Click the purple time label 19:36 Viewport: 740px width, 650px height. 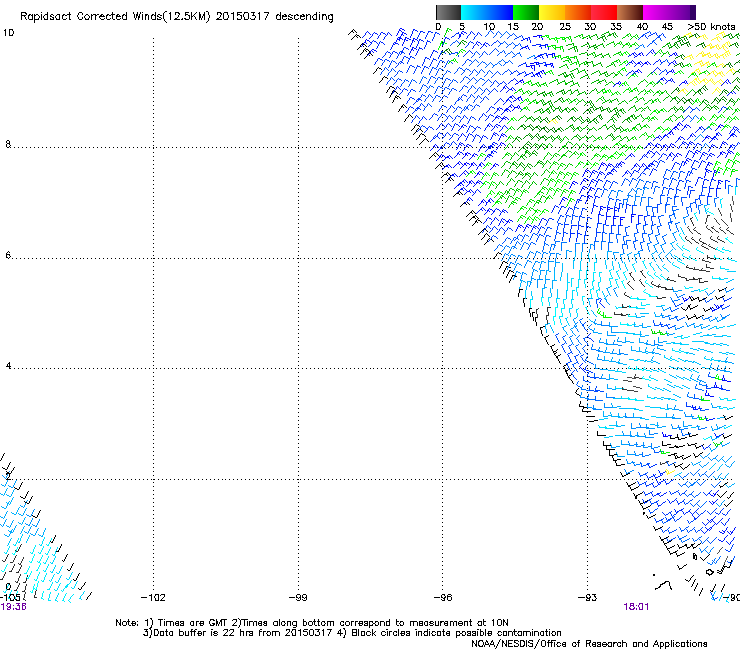click(x=13, y=607)
